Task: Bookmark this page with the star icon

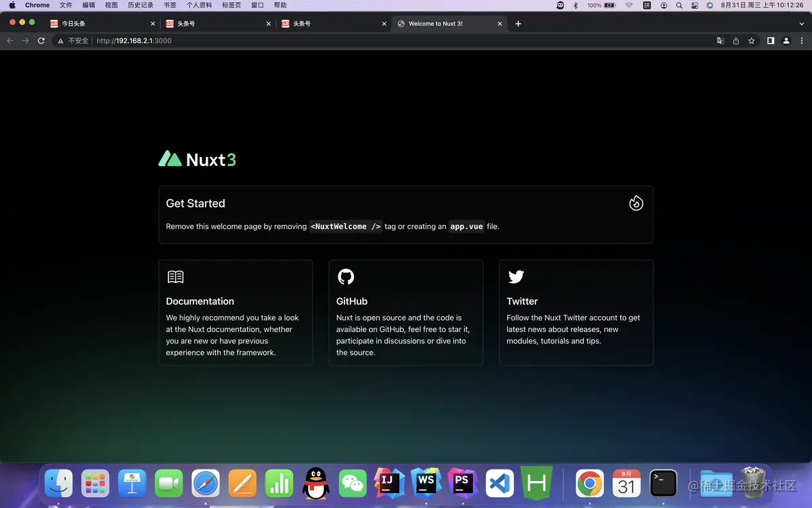Action: [x=751, y=41]
